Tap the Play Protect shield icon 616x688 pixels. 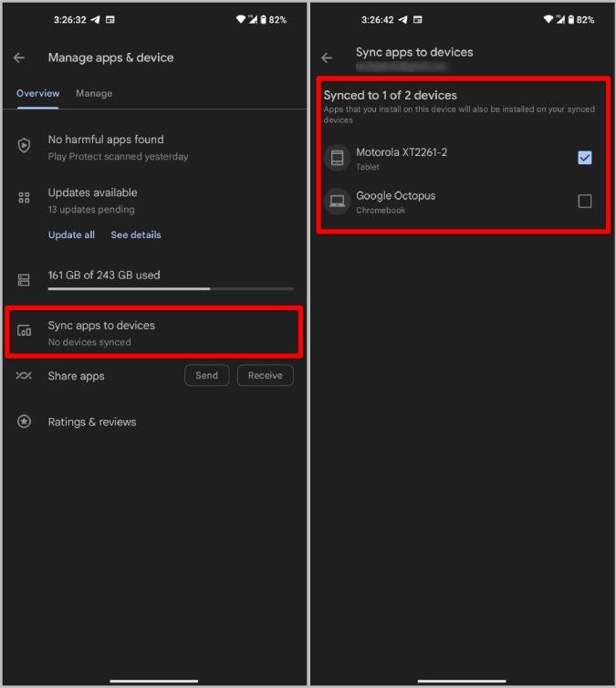(24, 145)
